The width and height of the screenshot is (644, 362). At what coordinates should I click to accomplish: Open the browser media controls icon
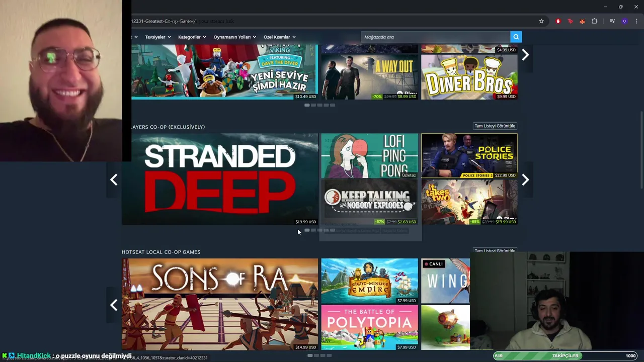coord(612,21)
